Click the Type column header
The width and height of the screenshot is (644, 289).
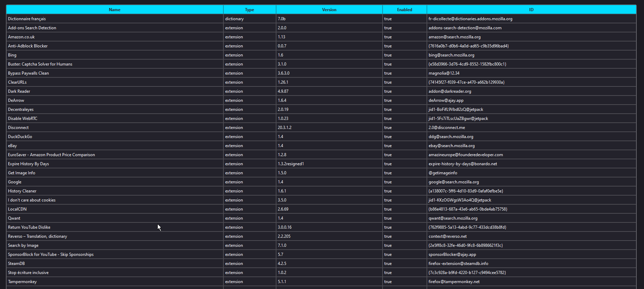point(250,10)
